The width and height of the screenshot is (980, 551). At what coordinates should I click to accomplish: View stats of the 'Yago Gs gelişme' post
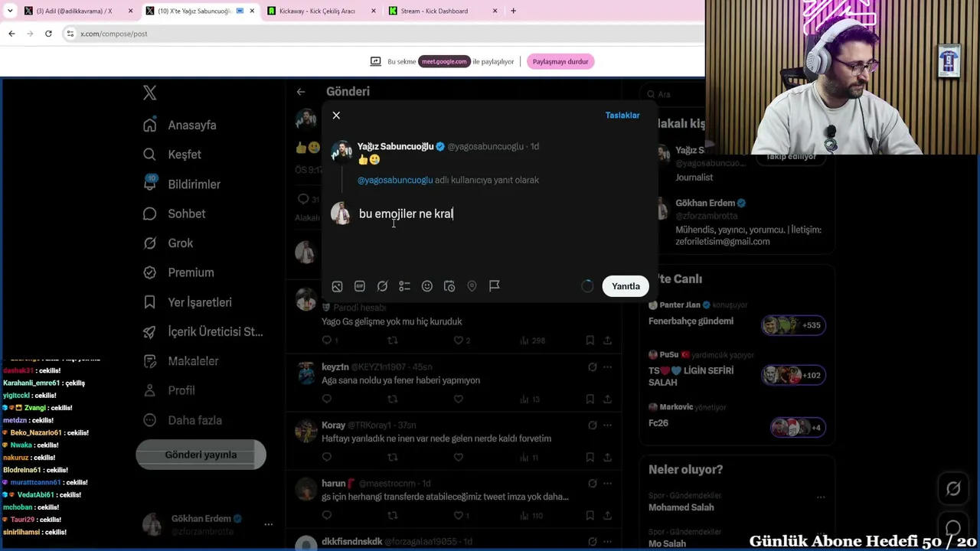click(x=533, y=341)
